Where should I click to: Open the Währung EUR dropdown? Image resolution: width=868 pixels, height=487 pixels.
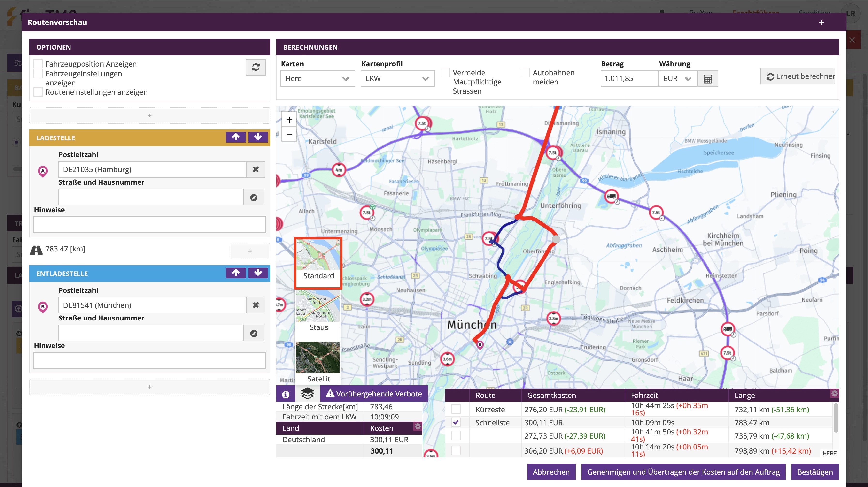[677, 79]
